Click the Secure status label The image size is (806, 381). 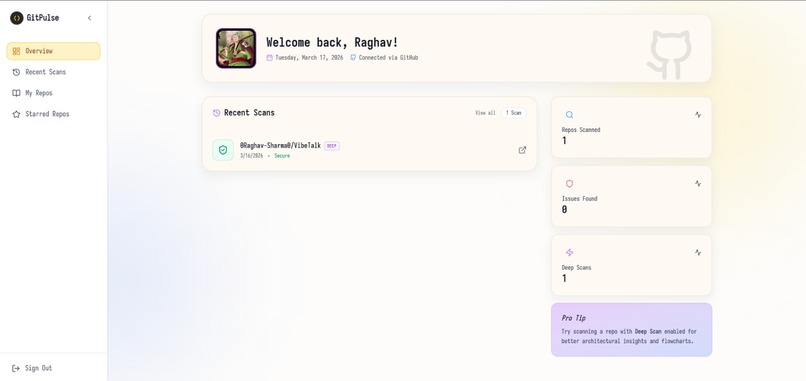[282, 156]
